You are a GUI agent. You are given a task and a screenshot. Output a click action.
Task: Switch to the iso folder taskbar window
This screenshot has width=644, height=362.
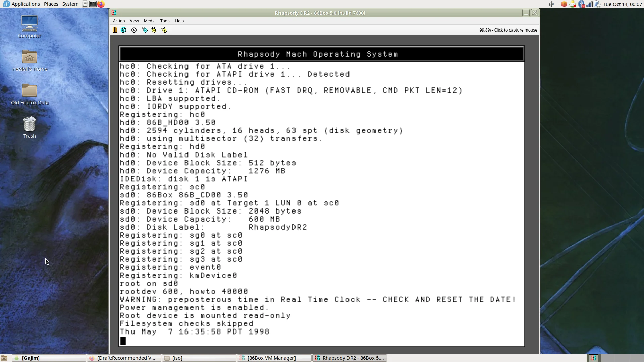[199, 358]
